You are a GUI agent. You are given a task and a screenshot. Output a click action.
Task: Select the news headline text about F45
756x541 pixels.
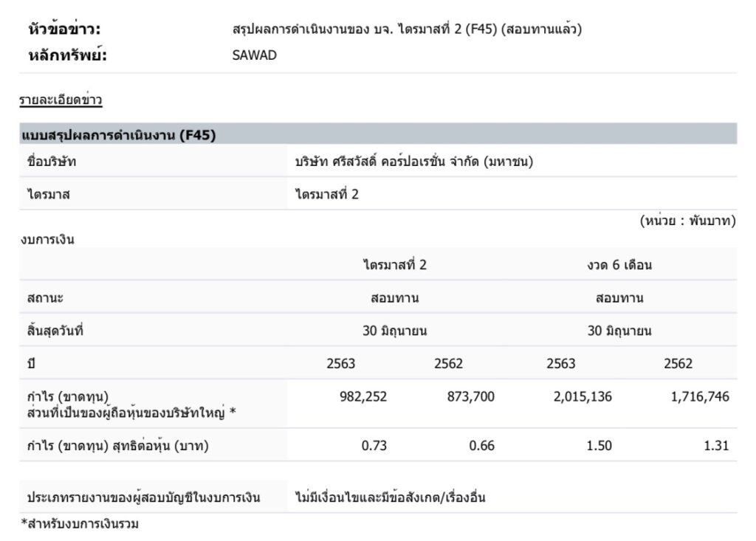[x=407, y=30]
